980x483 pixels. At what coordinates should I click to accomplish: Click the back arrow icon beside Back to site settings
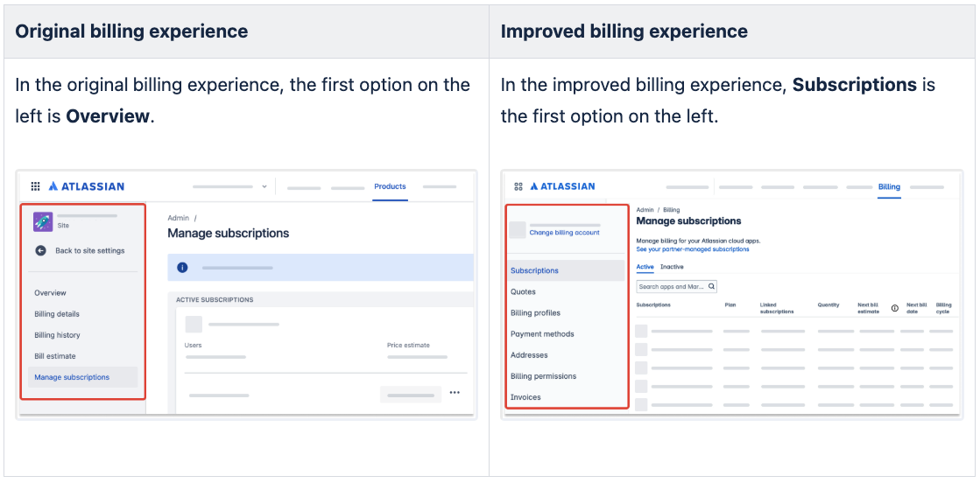(40, 250)
